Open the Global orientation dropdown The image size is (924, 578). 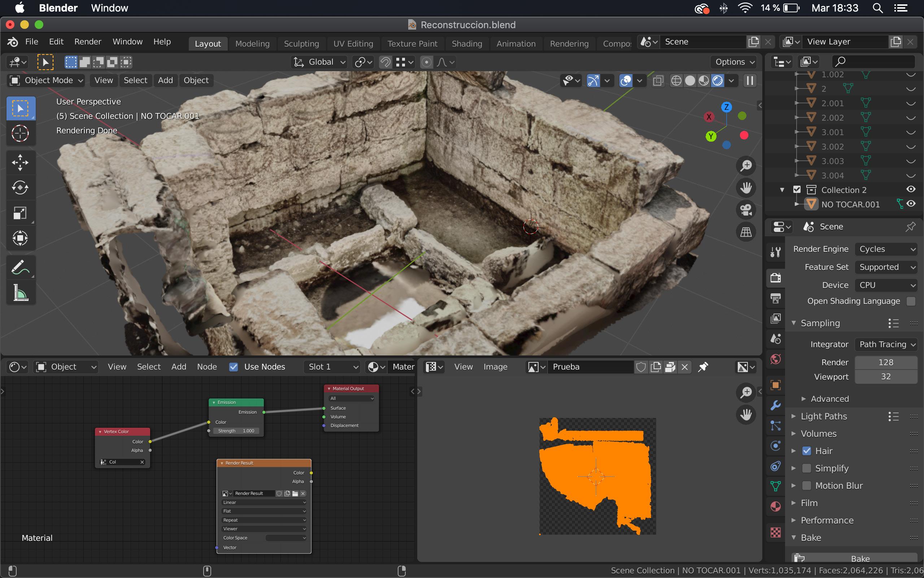(x=319, y=62)
